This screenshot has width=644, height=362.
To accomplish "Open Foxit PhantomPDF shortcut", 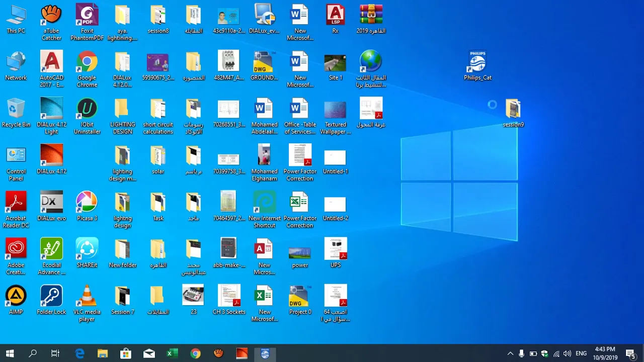I will (x=87, y=23).
